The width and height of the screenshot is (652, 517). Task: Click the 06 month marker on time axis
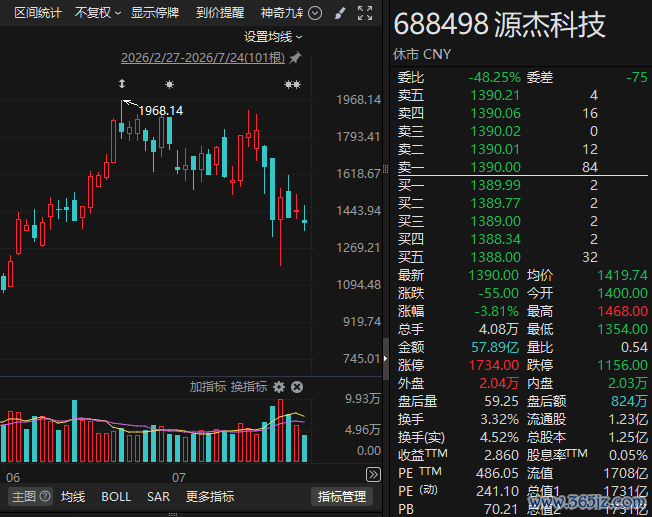pos(13,477)
